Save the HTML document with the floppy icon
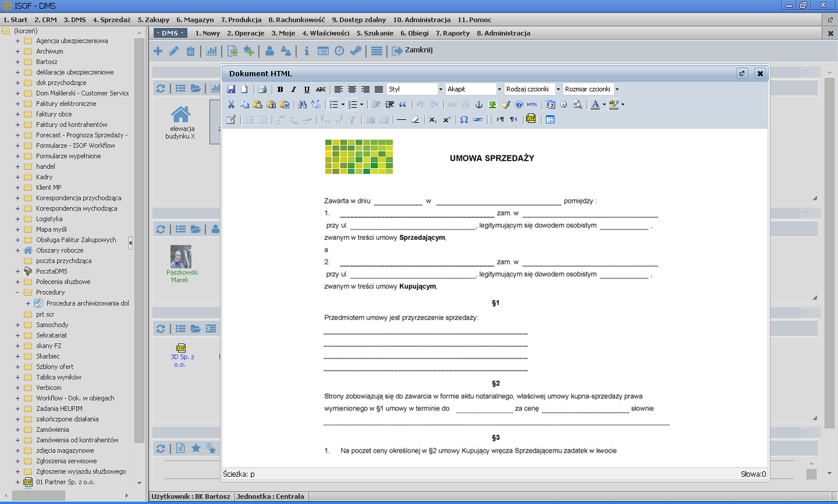The height and width of the screenshot is (504, 838). (231, 89)
